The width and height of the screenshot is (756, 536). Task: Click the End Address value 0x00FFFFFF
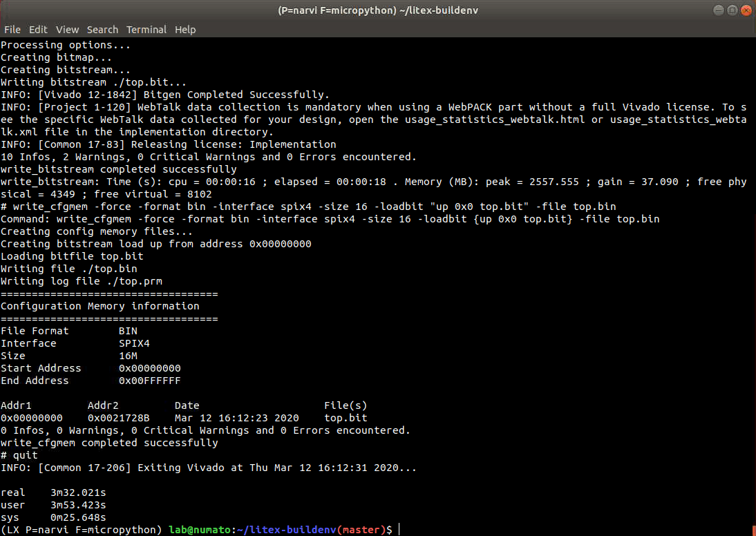(x=149, y=381)
